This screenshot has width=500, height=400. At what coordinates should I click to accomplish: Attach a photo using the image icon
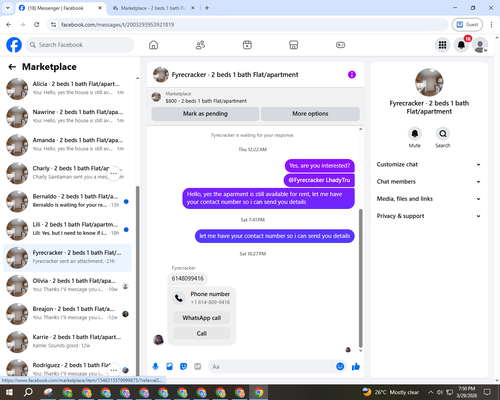pyautogui.click(x=169, y=367)
